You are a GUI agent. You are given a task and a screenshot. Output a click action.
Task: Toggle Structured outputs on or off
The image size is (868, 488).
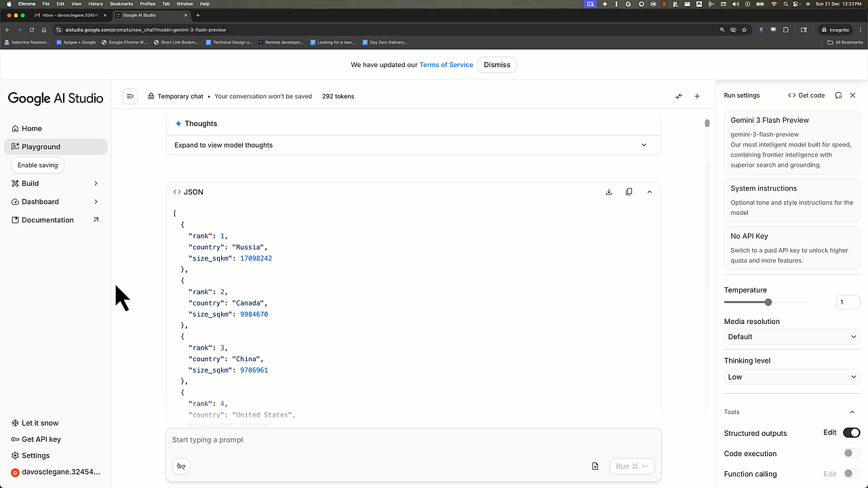click(x=851, y=432)
